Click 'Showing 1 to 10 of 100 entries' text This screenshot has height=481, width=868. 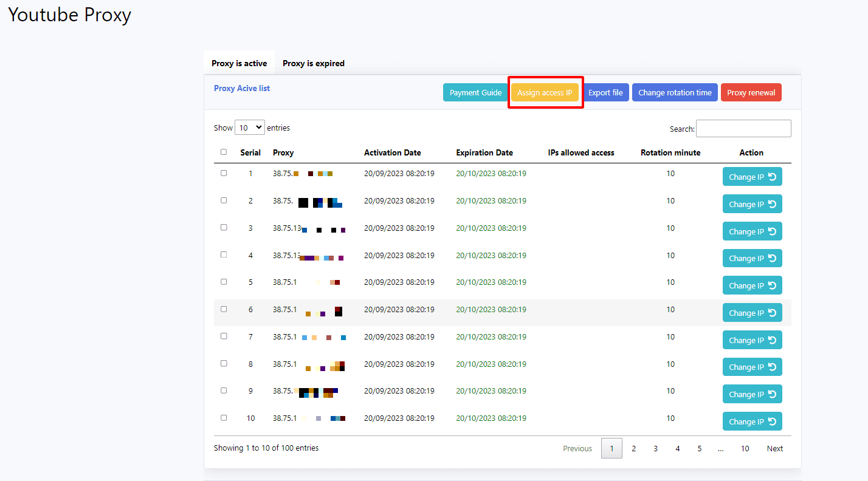[x=266, y=448]
